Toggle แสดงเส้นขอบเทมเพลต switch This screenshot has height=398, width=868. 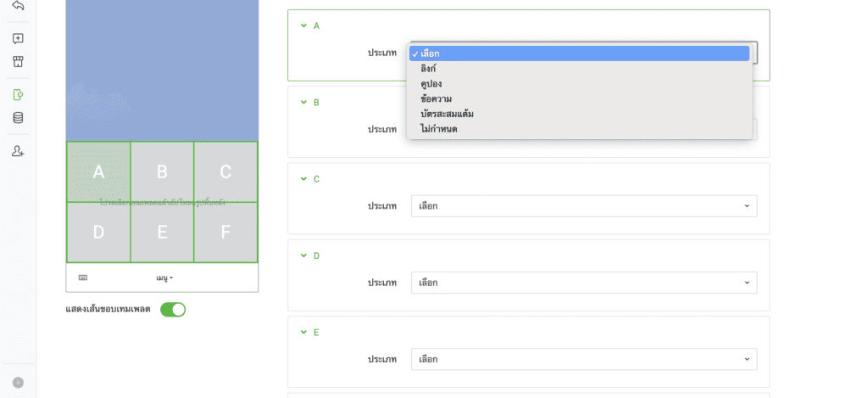[x=173, y=309]
